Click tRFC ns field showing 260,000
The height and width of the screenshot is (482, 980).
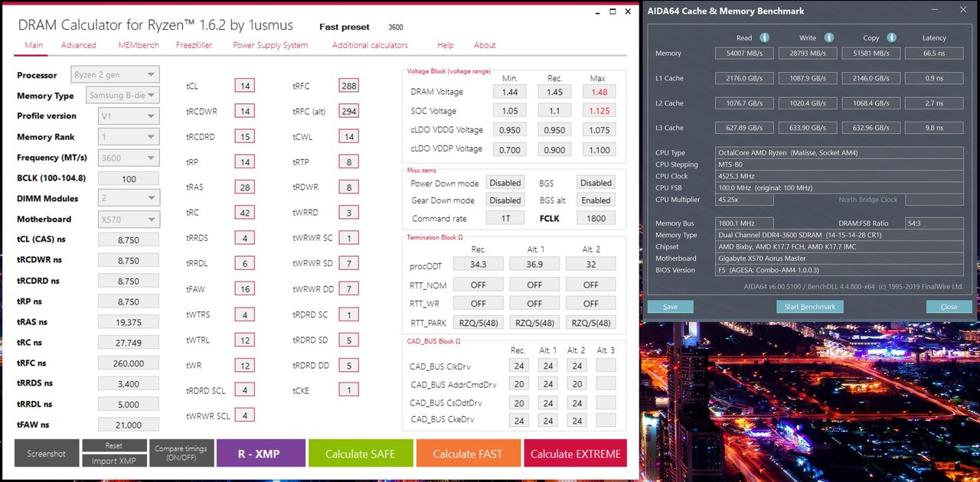pos(129,363)
